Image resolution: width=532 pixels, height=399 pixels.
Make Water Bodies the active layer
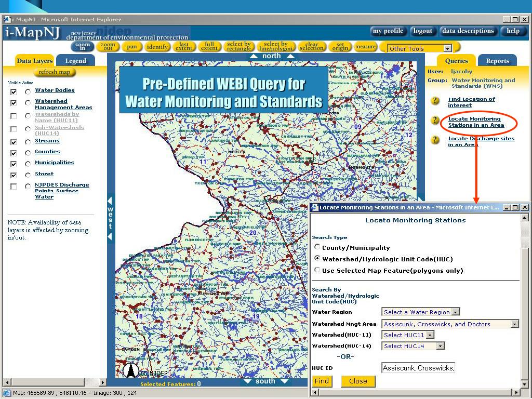[28, 91]
